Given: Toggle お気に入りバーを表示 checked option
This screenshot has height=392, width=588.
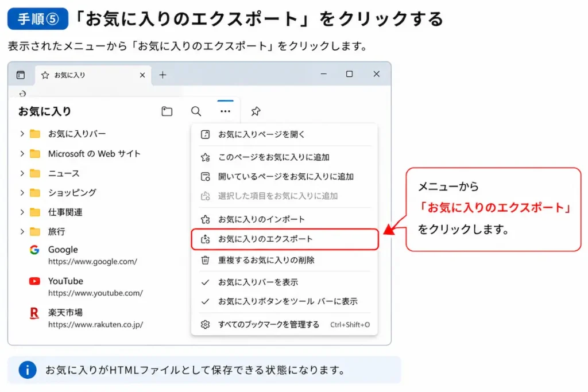Looking at the screenshot, I should tap(284, 282).
